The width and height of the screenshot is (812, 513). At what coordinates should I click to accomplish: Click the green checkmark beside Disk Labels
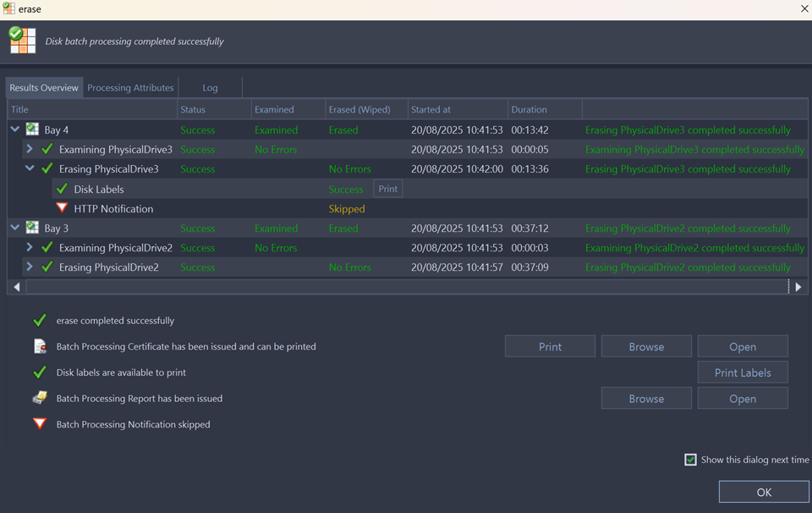[x=62, y=189]
